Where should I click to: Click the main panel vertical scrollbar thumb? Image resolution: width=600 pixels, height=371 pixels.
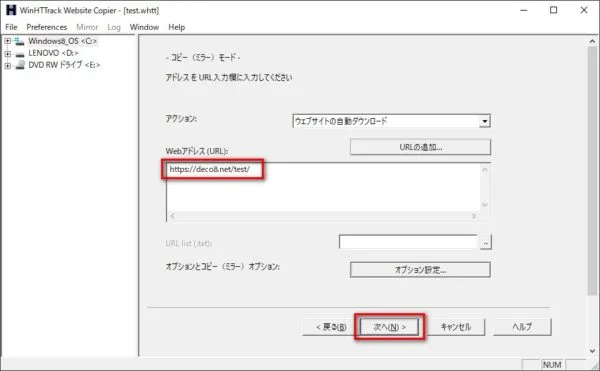click(x=592, y=171)
